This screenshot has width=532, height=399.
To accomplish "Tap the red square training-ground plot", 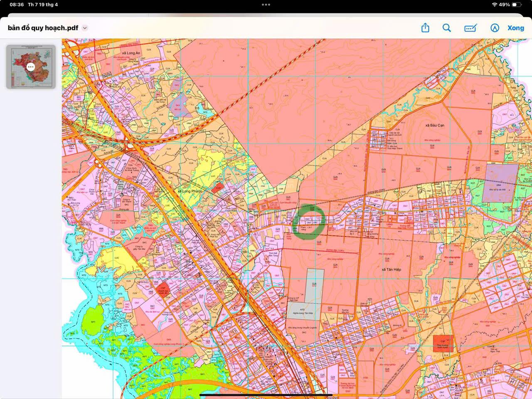I will (443, 343).
